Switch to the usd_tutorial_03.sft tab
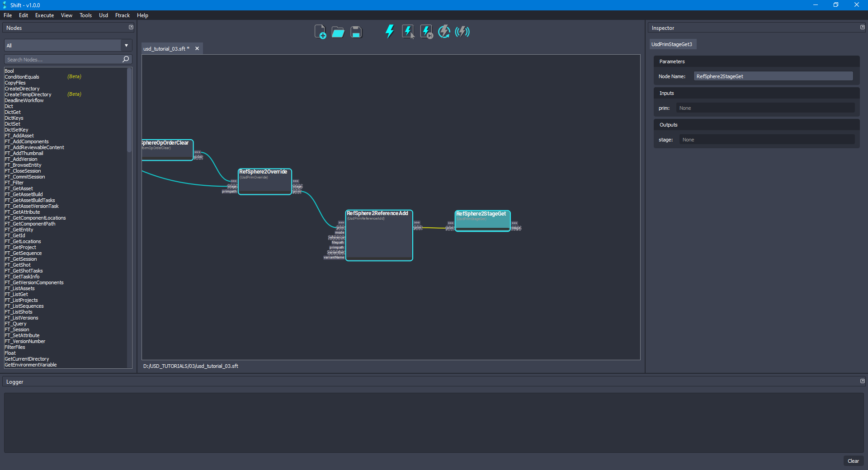 165,48
